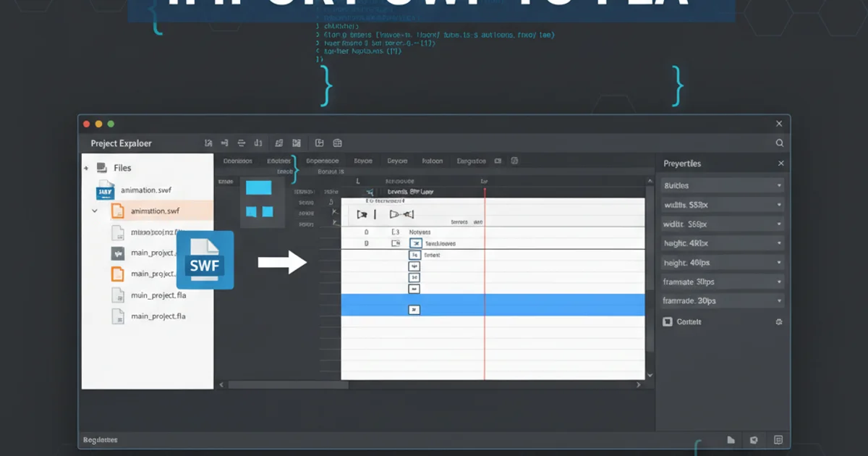The width and height of the screenshot is (868, 456).
Task: Collapse the highlighted animation.swf tree chevron
Action: [95, 211]
